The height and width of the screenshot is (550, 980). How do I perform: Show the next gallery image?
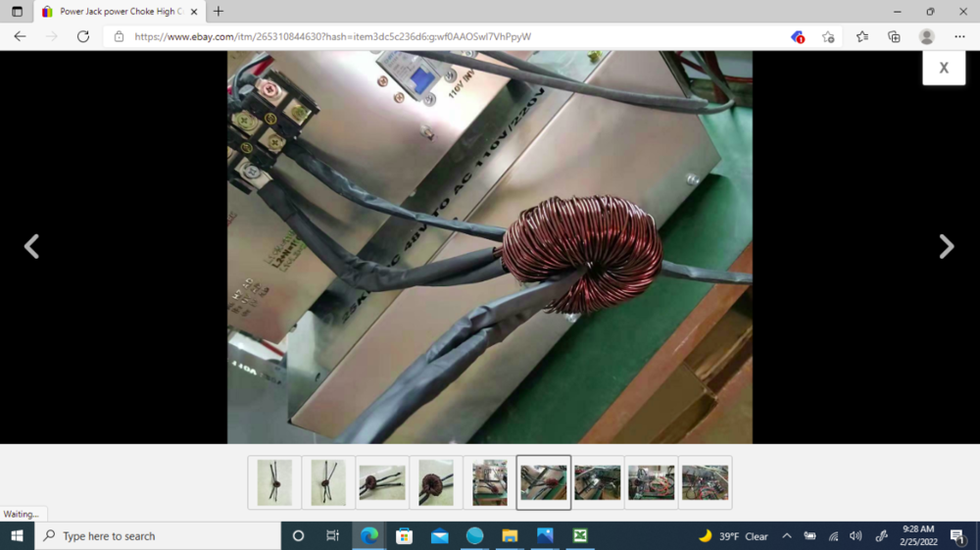pos(947,246)
